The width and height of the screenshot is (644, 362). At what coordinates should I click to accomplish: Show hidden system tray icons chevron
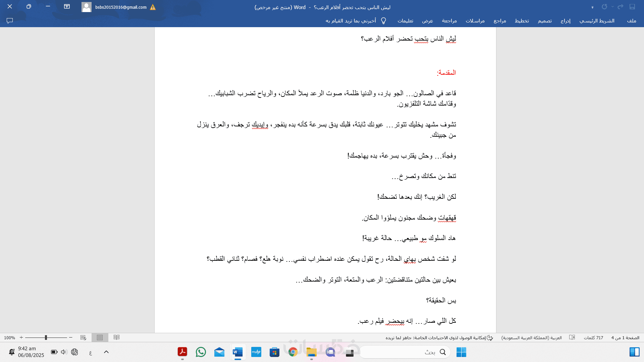click(106, 352)
